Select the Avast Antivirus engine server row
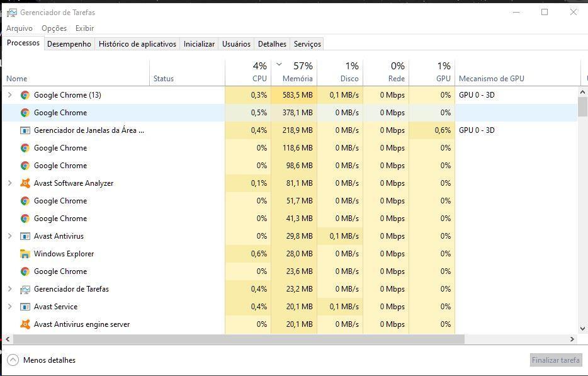588x376 pixels. click(290, 324)
